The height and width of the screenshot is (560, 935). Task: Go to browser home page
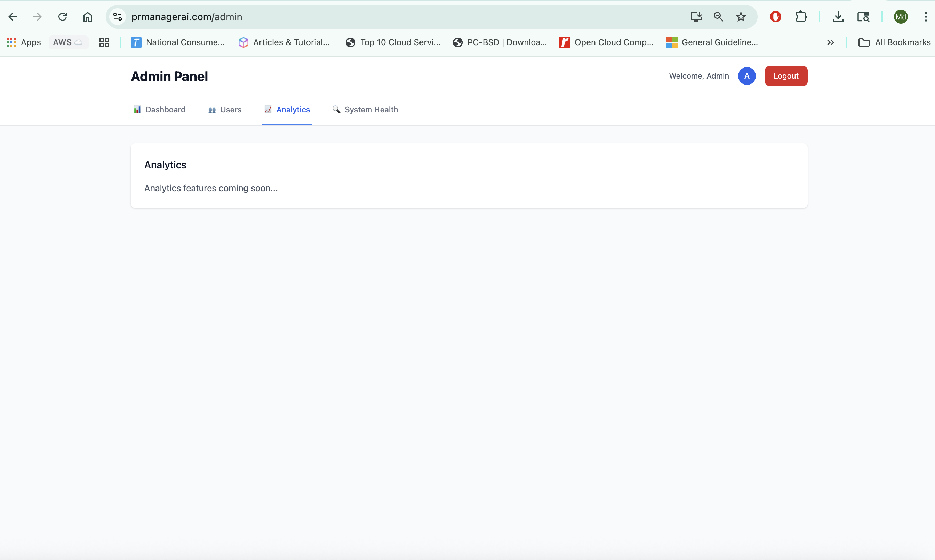88,17
